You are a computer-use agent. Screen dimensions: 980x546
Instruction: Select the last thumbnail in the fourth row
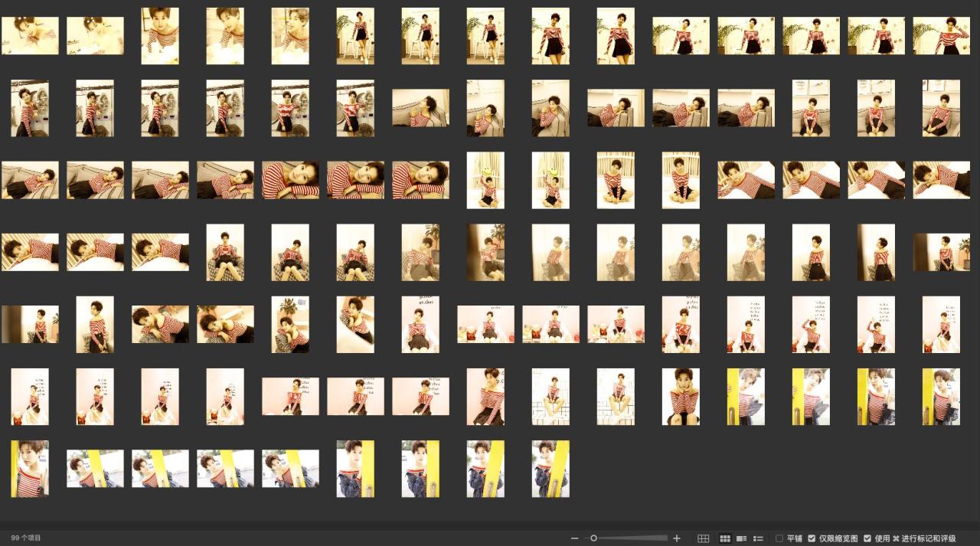click(x=941, y=253)
